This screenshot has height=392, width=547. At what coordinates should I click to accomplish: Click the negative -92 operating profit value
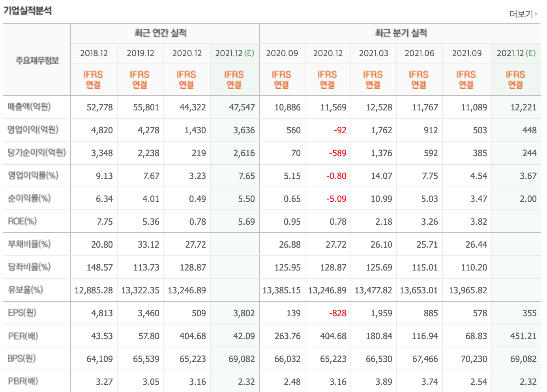(x=340, y=130)
